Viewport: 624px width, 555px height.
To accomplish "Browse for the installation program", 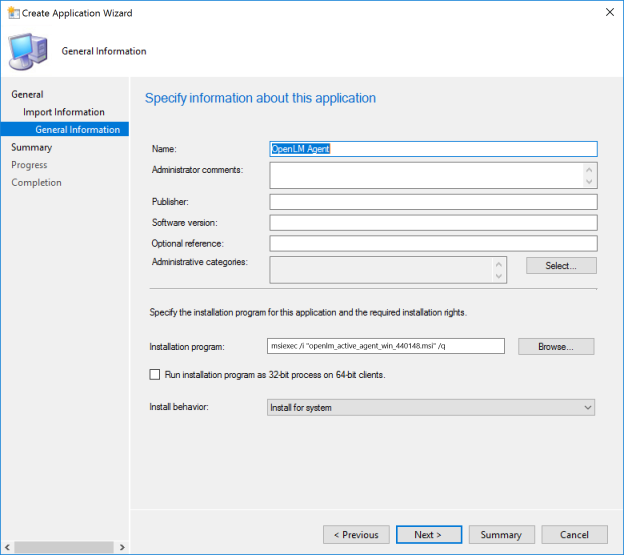I will point(555,346).
